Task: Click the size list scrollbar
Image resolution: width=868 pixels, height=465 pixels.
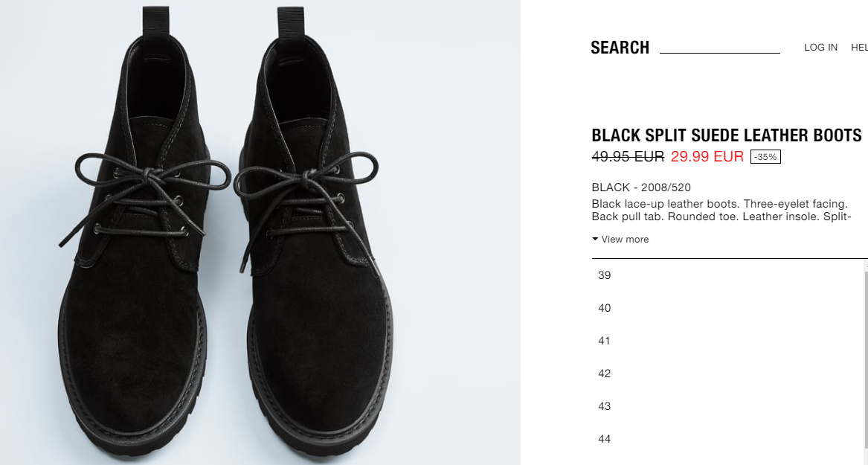Action: tap(866, 360)
